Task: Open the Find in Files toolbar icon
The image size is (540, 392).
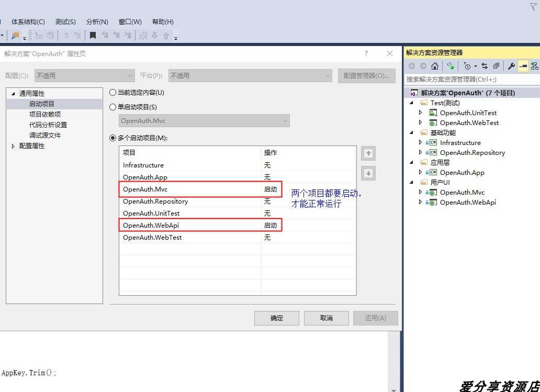Action: pyautogui.click(x=15, y=35)
